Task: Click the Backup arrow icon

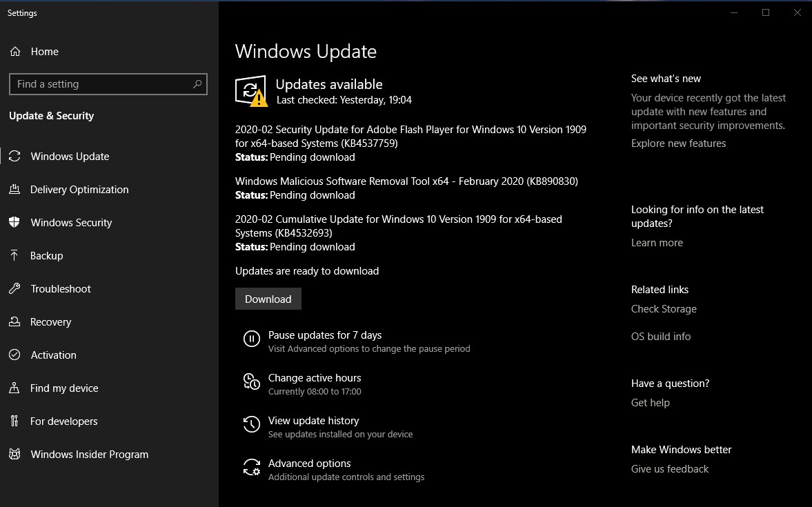Action: [14, 256]
